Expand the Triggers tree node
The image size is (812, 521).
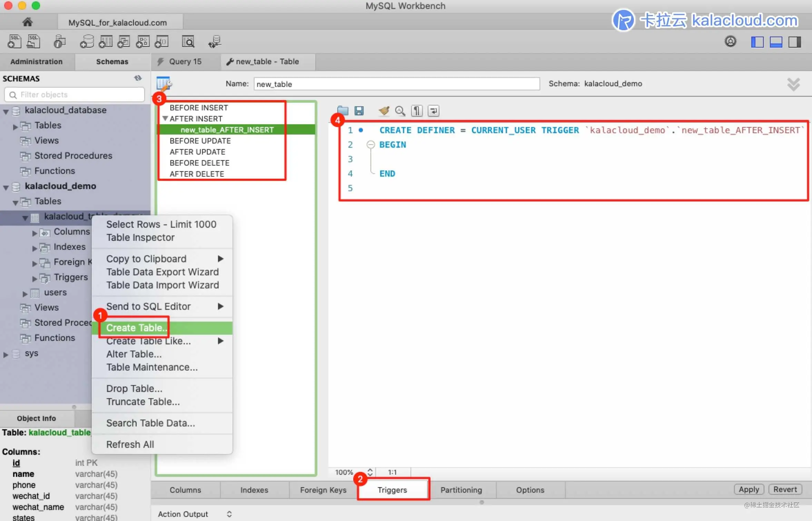(34, 278)
